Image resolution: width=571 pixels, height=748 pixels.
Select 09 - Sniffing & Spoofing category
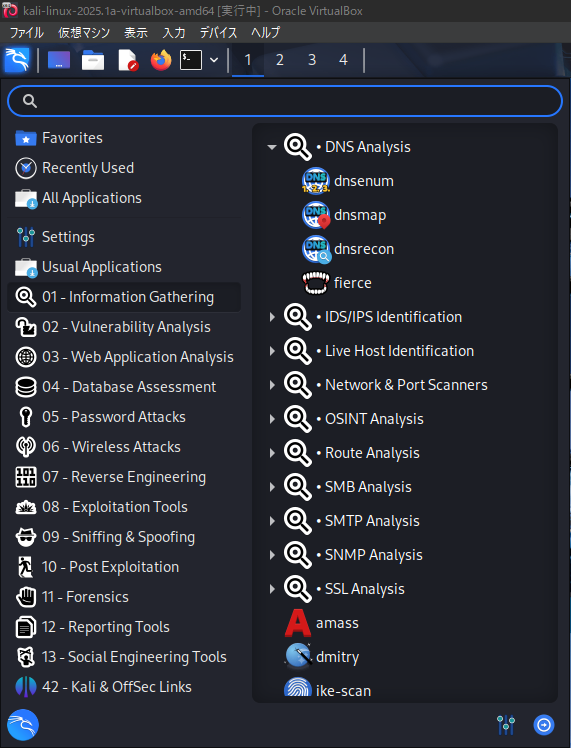(124, 537)
